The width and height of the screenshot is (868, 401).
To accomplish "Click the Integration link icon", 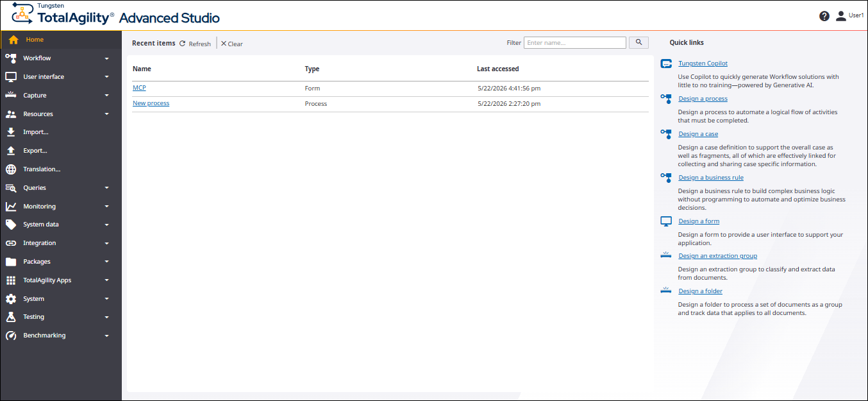I will (x=11, y=243).
